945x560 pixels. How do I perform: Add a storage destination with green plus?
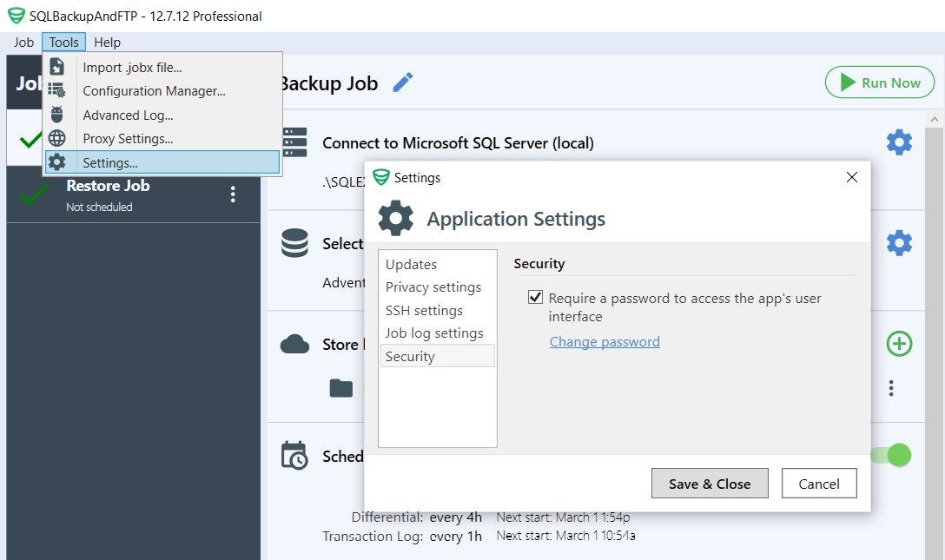[x=899, y=344]
